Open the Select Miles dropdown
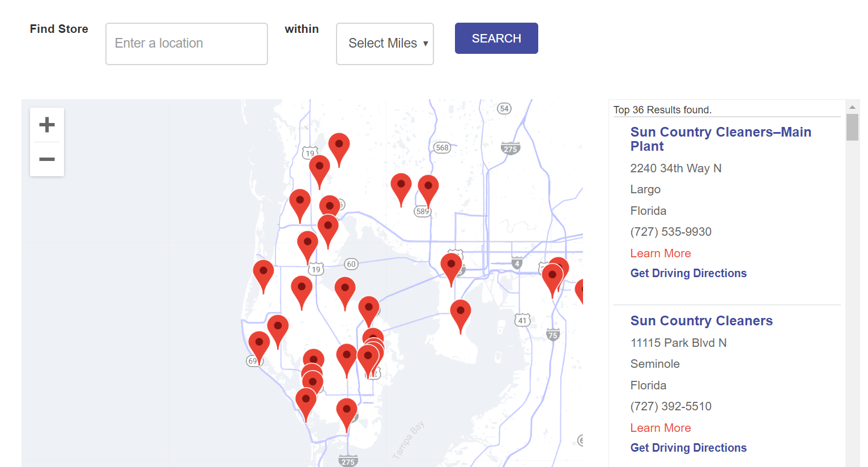 [x=385, y=44]
